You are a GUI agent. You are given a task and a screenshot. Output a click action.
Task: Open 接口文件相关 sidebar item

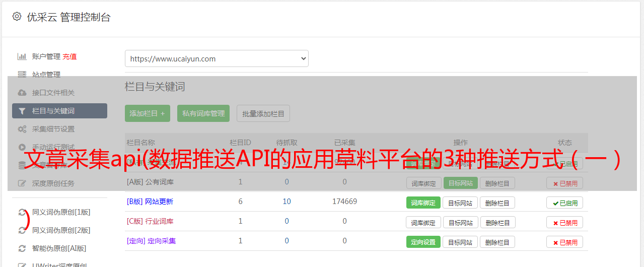[x=53, y=93]
